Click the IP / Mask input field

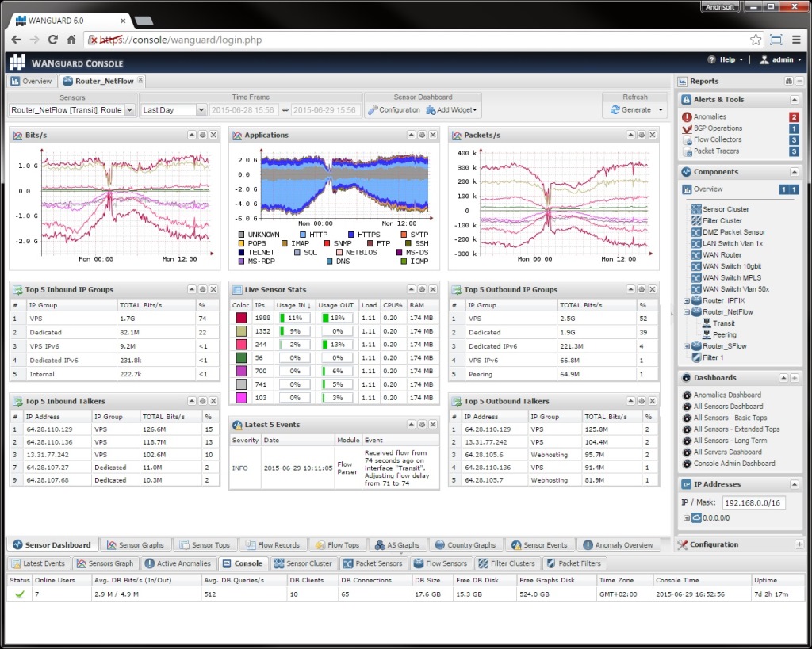click(x=753, y=502)
